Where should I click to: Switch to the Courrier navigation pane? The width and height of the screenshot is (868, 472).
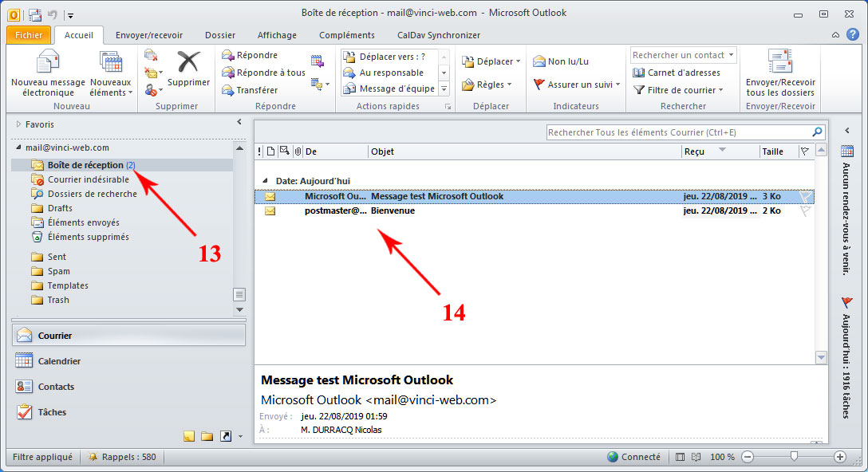click(x=128, y=336)
